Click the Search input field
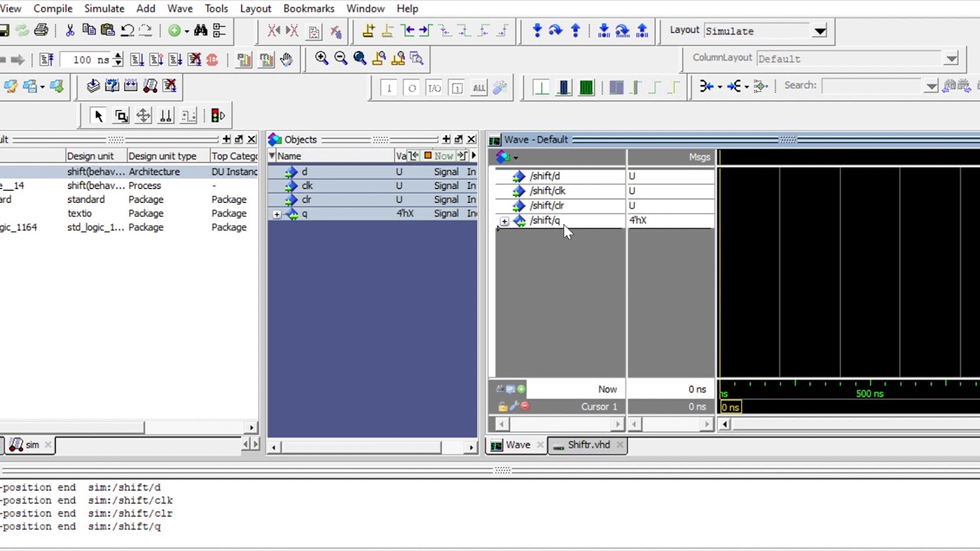The image size is (980, 551). click(872, 86)
